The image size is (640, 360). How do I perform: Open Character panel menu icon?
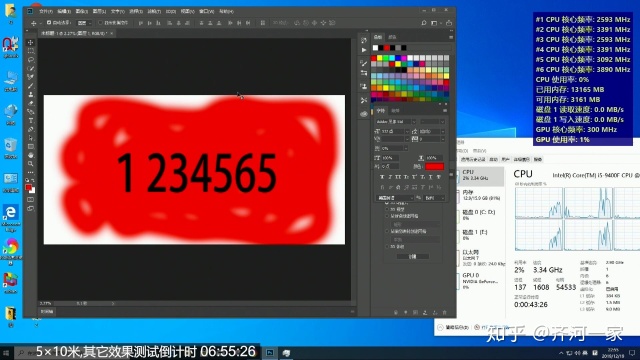click(445, 111)
